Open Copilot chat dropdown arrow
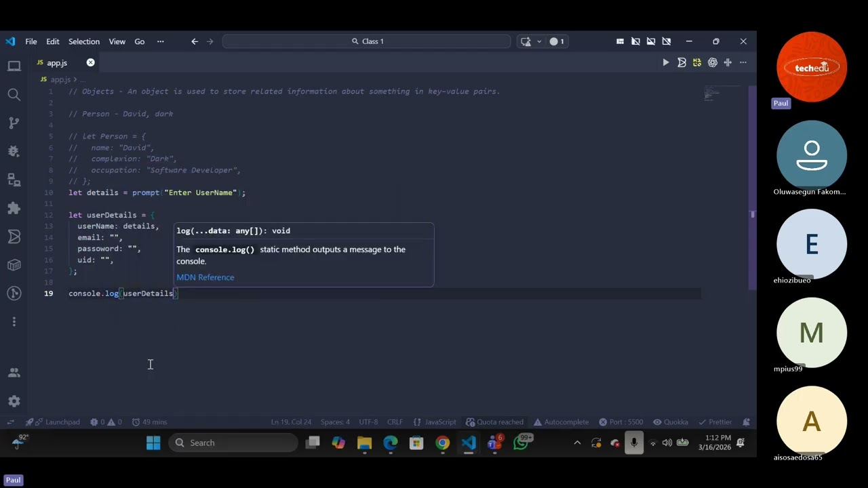Screen dimensions: 868x488 539,41
